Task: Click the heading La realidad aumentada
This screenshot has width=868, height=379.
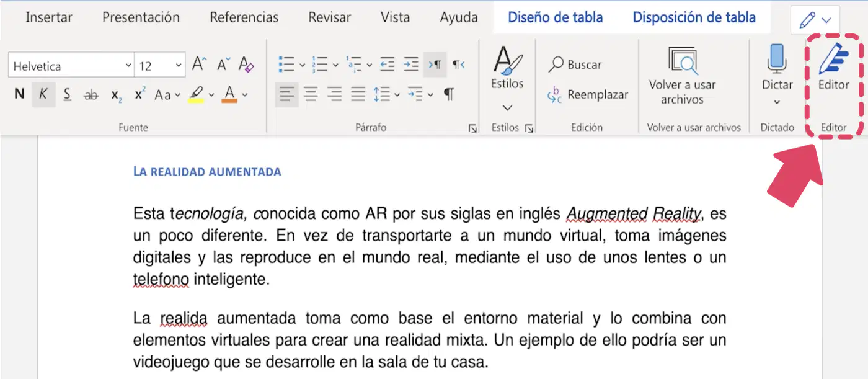Action: [207, 171]
